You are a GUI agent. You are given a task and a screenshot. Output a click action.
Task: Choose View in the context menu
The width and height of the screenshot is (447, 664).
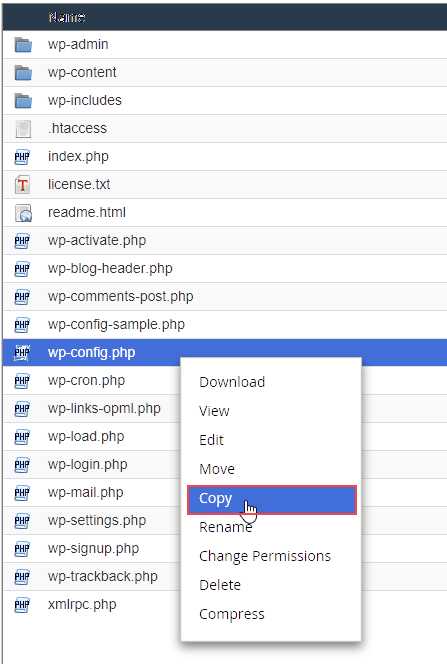214,411
